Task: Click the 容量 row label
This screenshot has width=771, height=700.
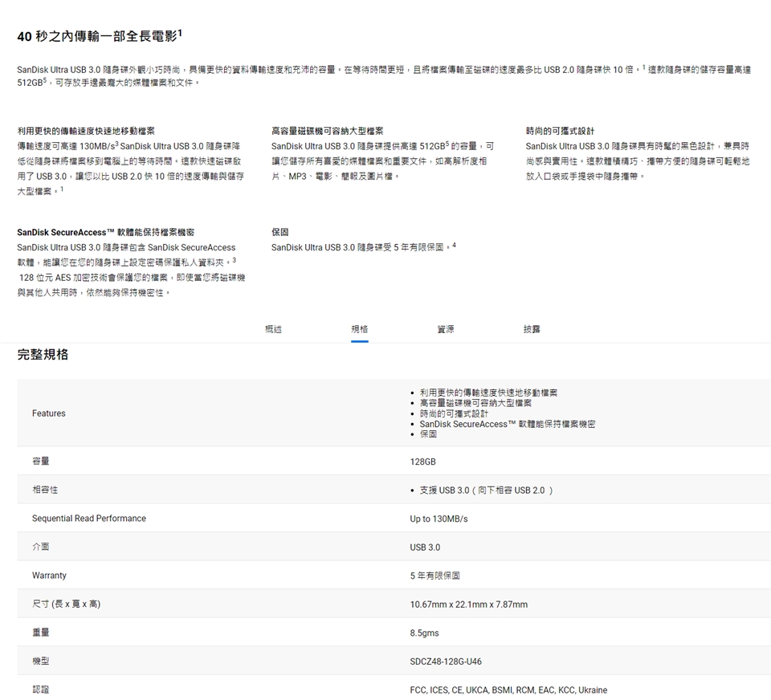Action: pyautogui.click(x=41, y=461)
